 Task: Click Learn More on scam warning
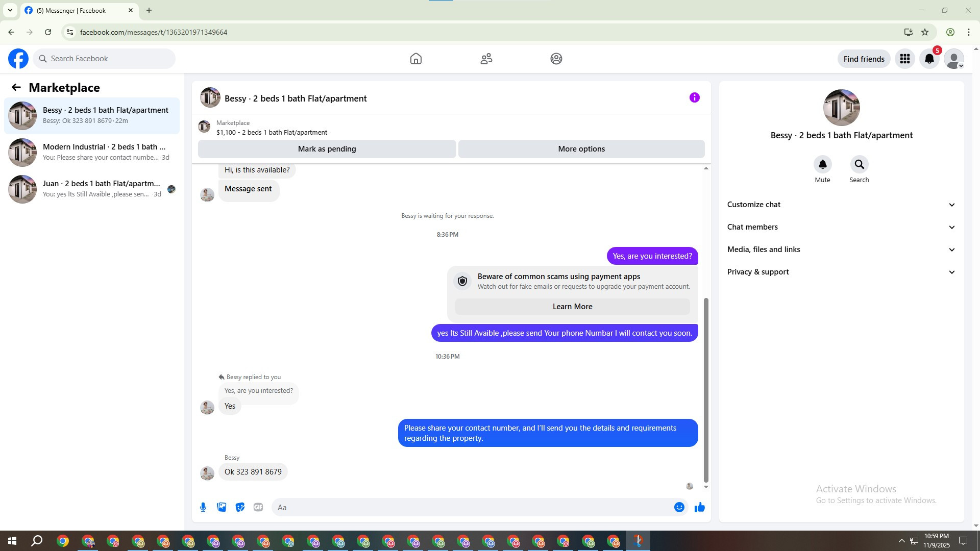pos(573,307)
